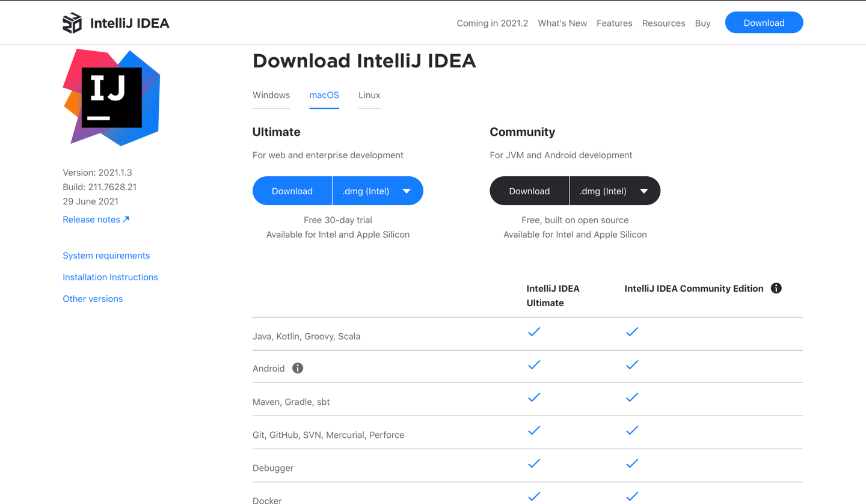This screenshot has width=866, height=504.
Task: Click the 'Free, built on open source' text
Action: (575, 220)
